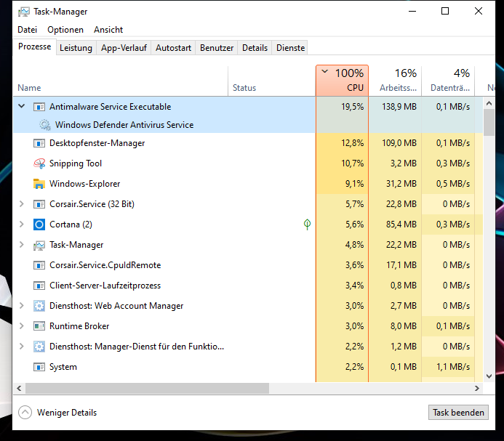Image resolution: width=504 pixels, height=441 pixels.
Task: Click the Corsair.Service (32 Bit) icon
Action: [39, 204]
